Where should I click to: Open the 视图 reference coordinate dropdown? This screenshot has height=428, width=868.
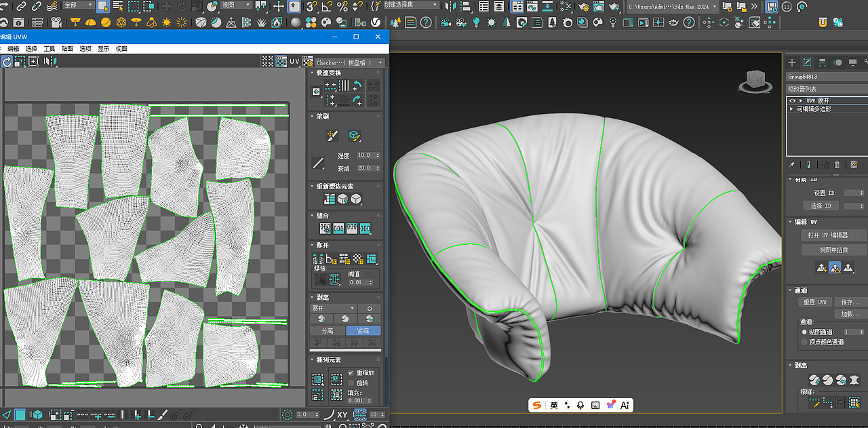coord(236,5)
